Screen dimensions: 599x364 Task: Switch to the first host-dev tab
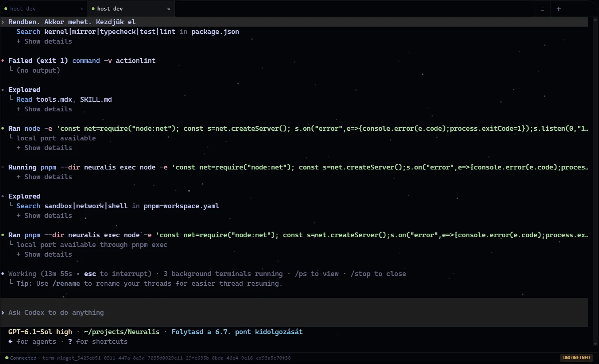(44, 8)
